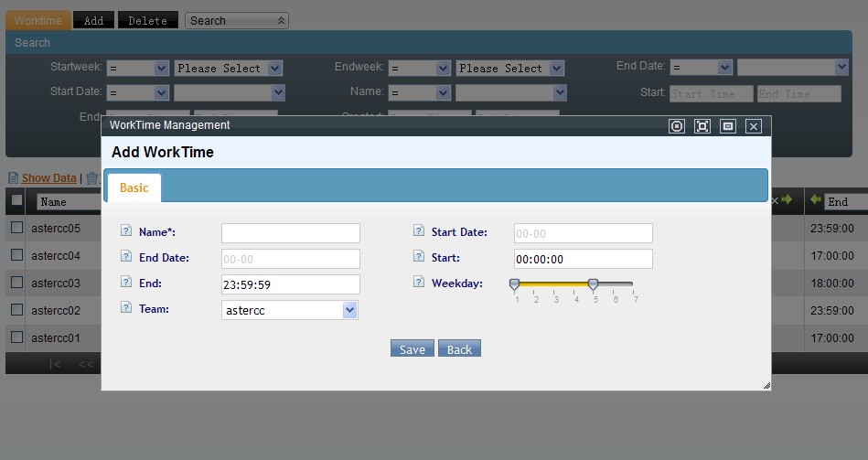The image size is (868, 460).
Task: Select the astercc01 row checkbox
Action: [16, 337]
